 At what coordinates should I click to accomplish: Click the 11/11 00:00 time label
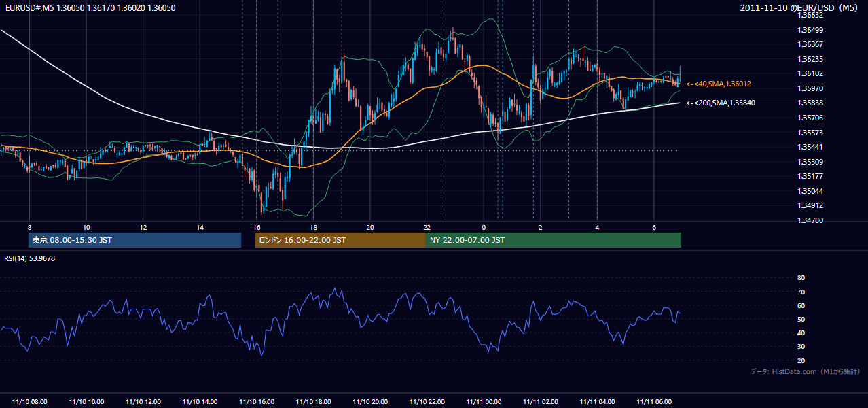484,402
